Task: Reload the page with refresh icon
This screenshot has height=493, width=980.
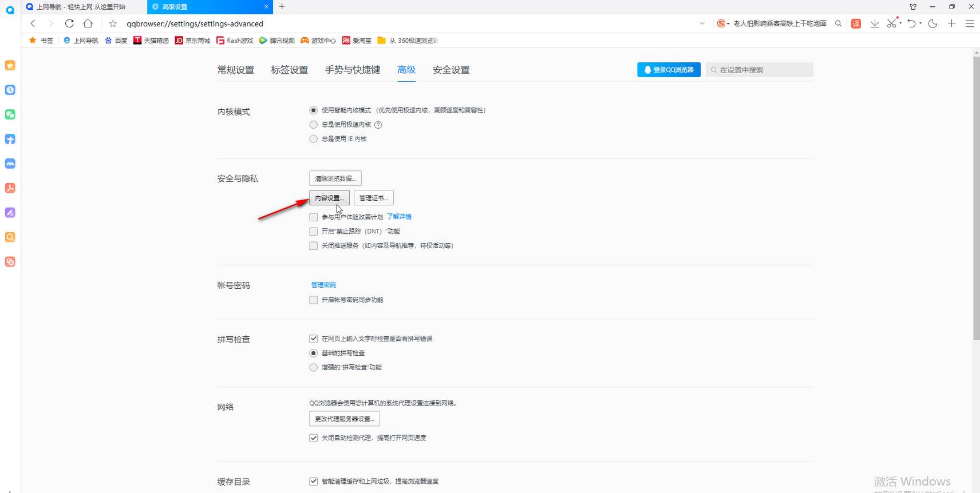Action: pyautogui.click(x=69, y=23)
